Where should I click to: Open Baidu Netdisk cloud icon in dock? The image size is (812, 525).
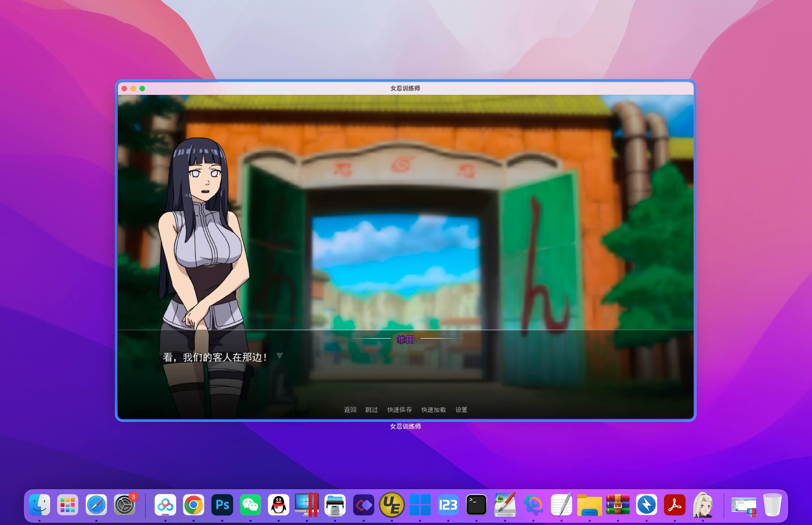(165, 504)
